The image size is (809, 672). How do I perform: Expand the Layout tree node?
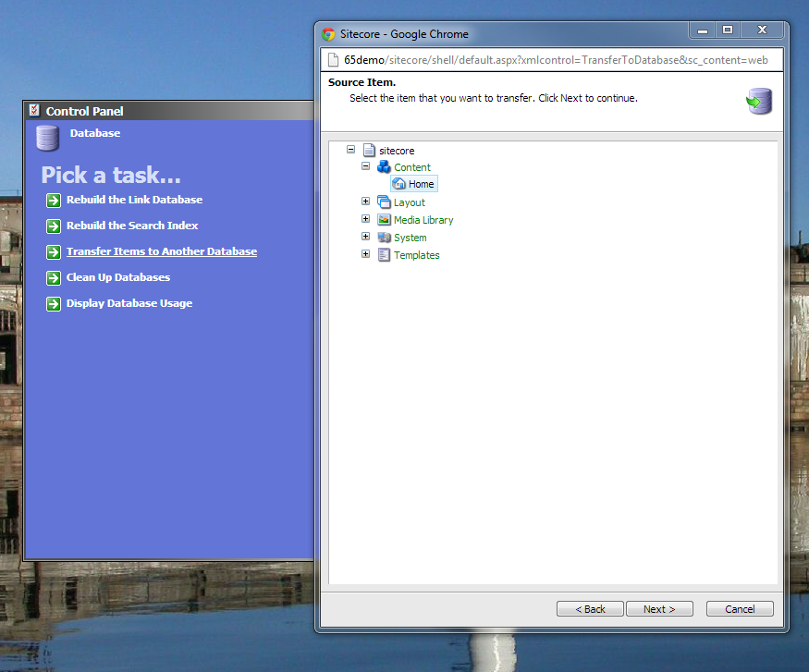coord(366,202)
